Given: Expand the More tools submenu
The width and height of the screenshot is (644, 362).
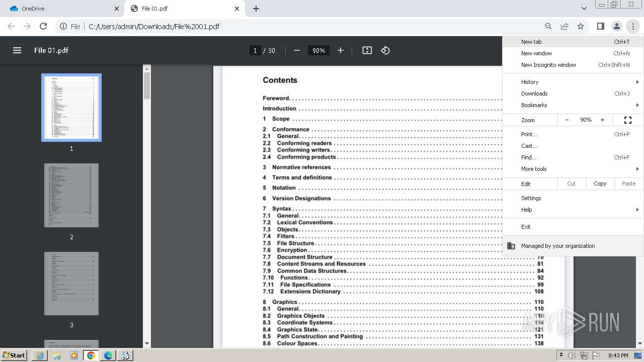Looking at the screenshot, I should [573, 169].
